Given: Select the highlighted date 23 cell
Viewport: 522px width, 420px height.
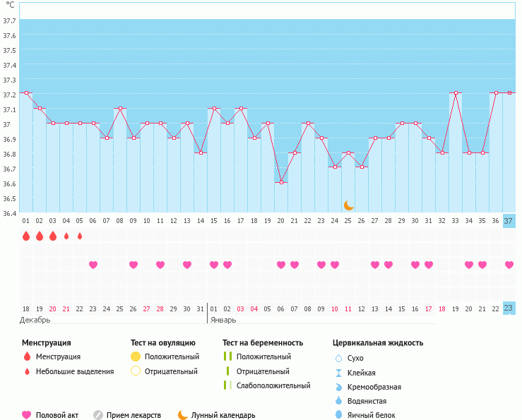Looking at the screenshot, I should 509,308.
